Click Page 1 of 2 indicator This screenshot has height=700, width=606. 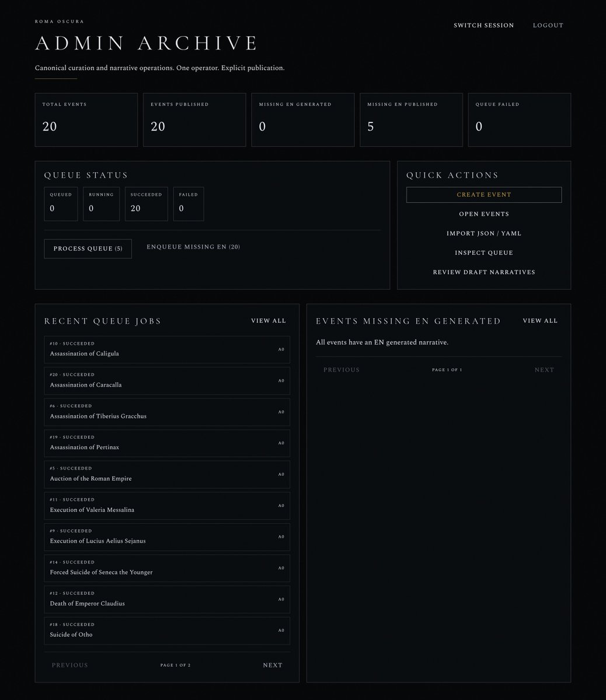(x=175, y=665)
